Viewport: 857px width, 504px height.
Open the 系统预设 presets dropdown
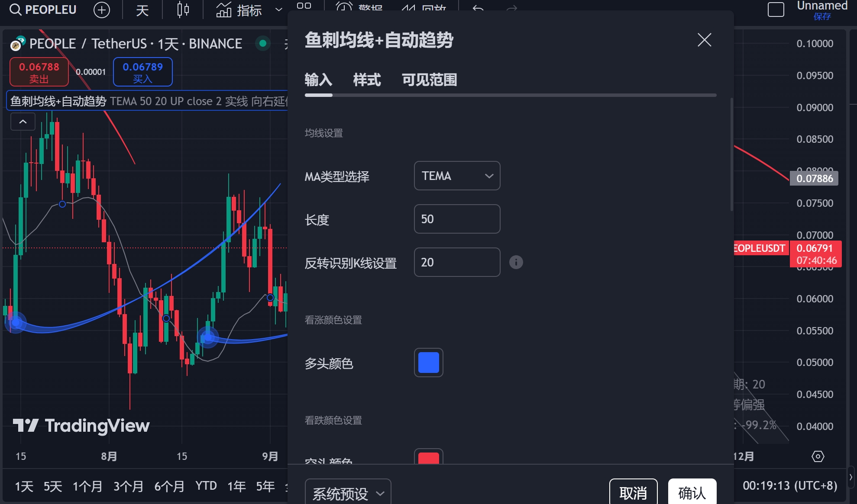click(x=348, y=492)
